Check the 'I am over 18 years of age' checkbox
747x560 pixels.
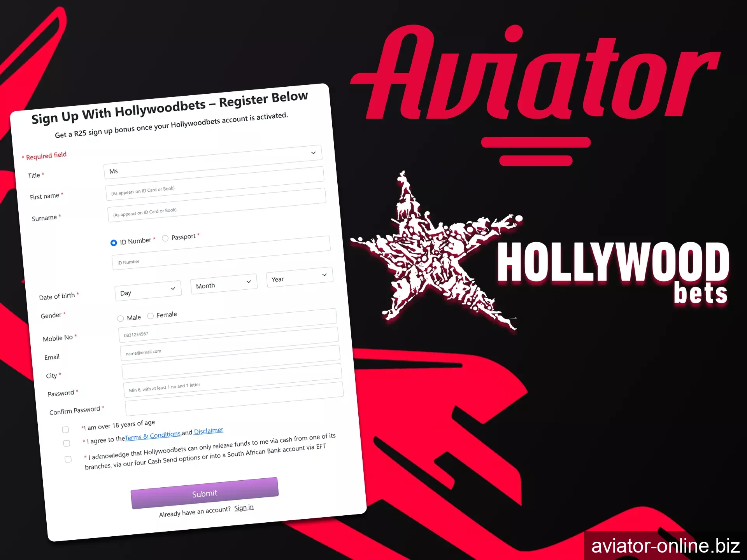point(66,428)
